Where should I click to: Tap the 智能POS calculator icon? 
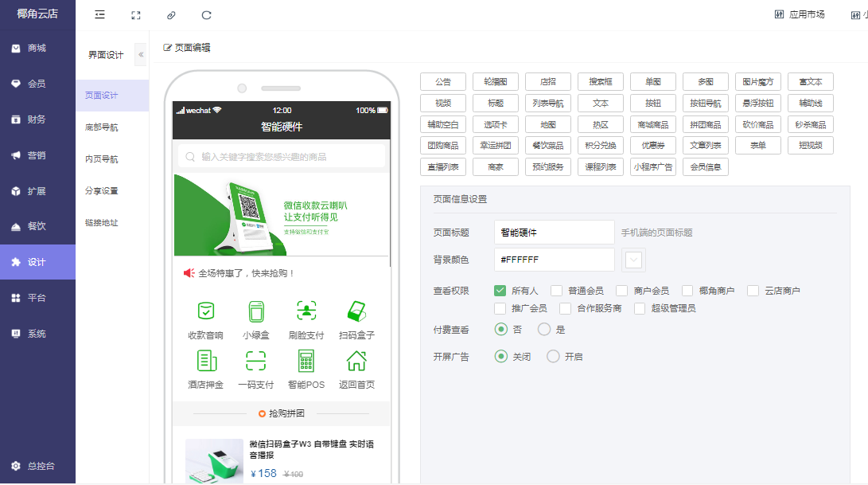pyautogui.click(x=306, y=361)
